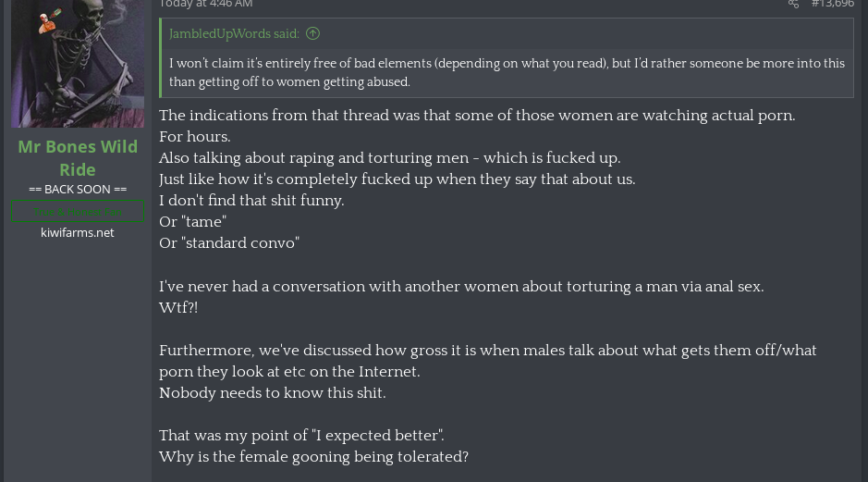Click the line starting 'The indications from that thread'
The height and width of the screenshot is (482, 868).
pos(477,116)
